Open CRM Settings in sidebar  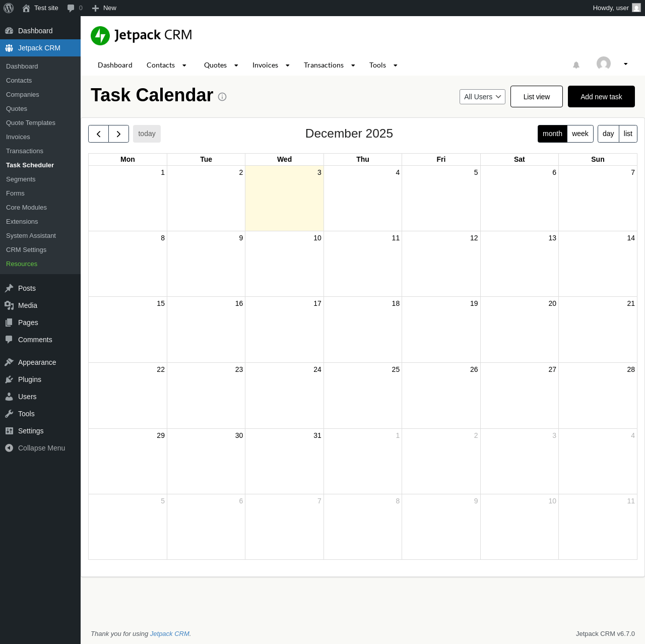[x=26, y=250]
